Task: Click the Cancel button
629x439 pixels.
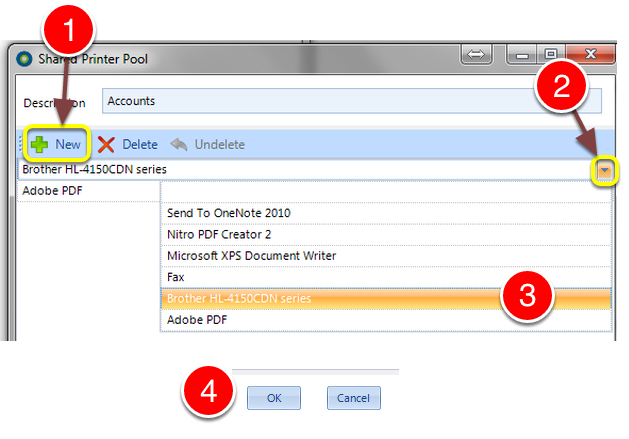Action: tap(353, 398)
